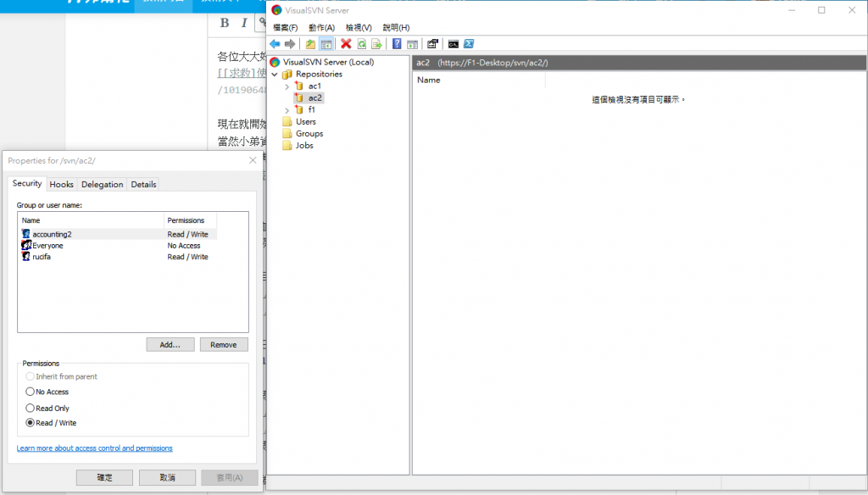868x495 pixels.
Task: Click the red Delete X toolbar icon
Action: (x=346, y=44)
